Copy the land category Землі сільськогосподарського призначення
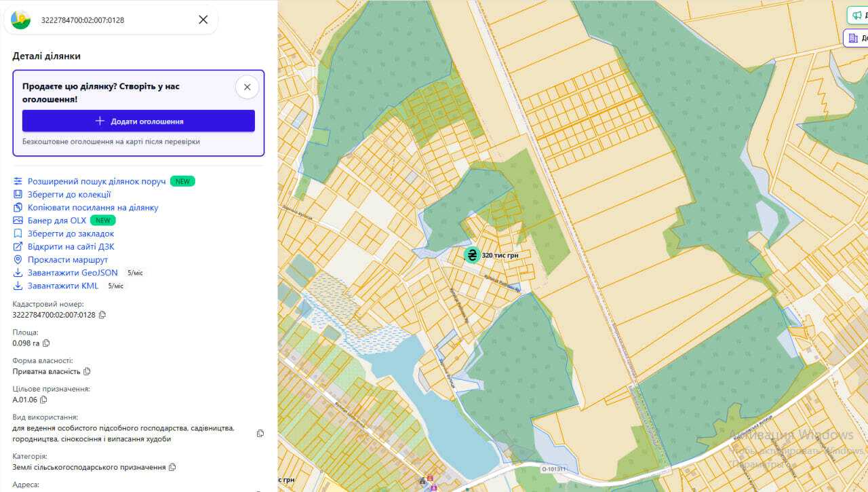 pyautogui.click(x=172, y=468)
